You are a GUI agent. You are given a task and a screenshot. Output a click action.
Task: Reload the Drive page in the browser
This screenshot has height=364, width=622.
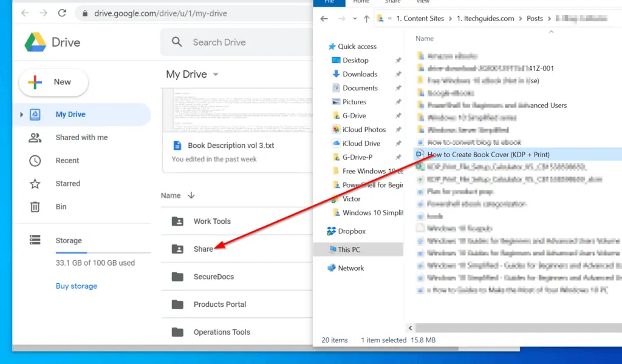63,13
